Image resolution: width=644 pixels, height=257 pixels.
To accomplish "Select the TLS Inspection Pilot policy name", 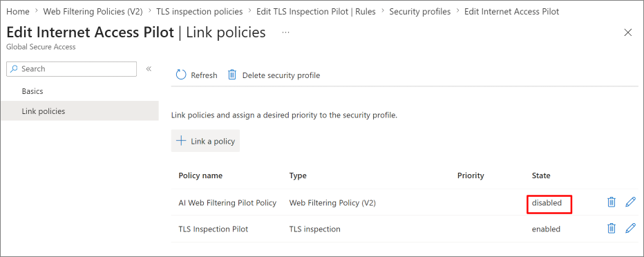I will pyautogui.click(x=213, y=229).
